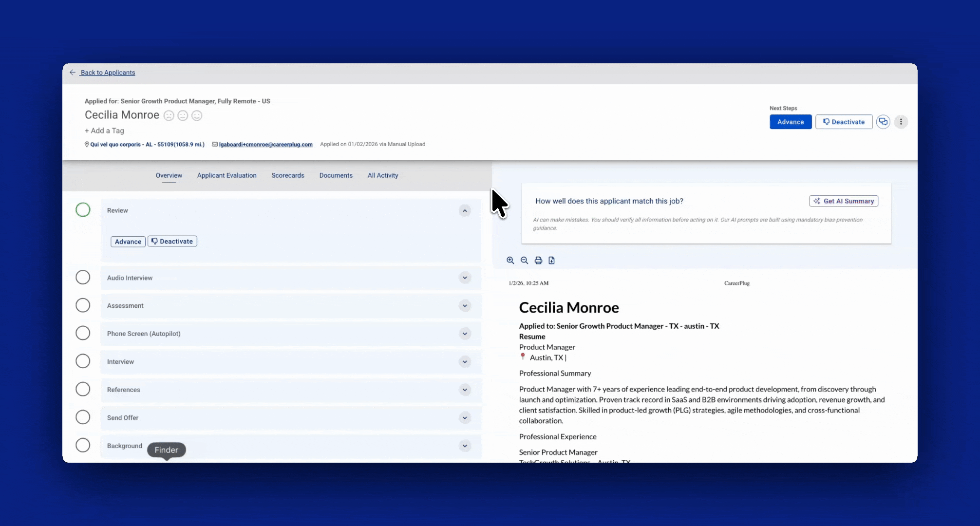The width and height of the screenshot is (980, 526).
Task: Print the resume document
Action: [538, 261]
